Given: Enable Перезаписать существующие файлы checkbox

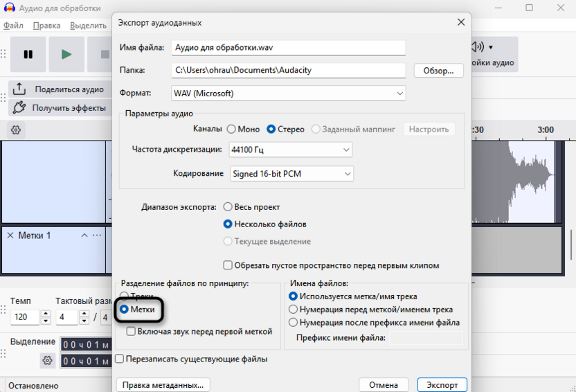Looking at the screenshot, I should (x=119, y=359).
